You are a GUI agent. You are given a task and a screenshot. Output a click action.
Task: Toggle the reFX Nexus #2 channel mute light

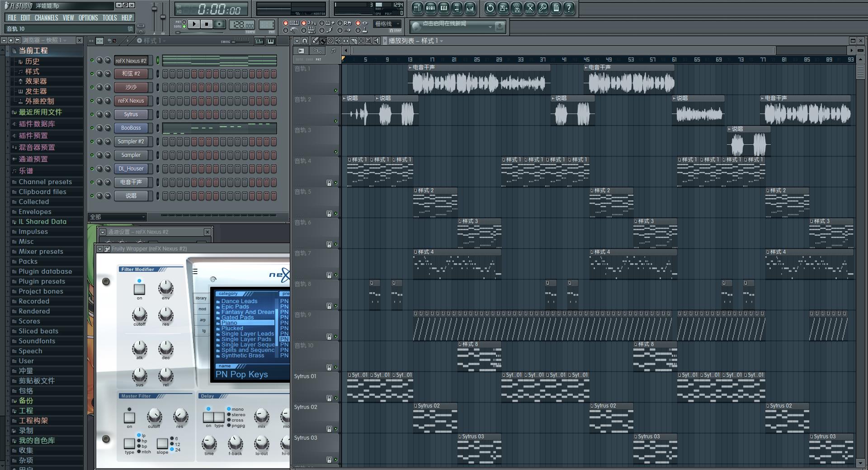point(92,60)
